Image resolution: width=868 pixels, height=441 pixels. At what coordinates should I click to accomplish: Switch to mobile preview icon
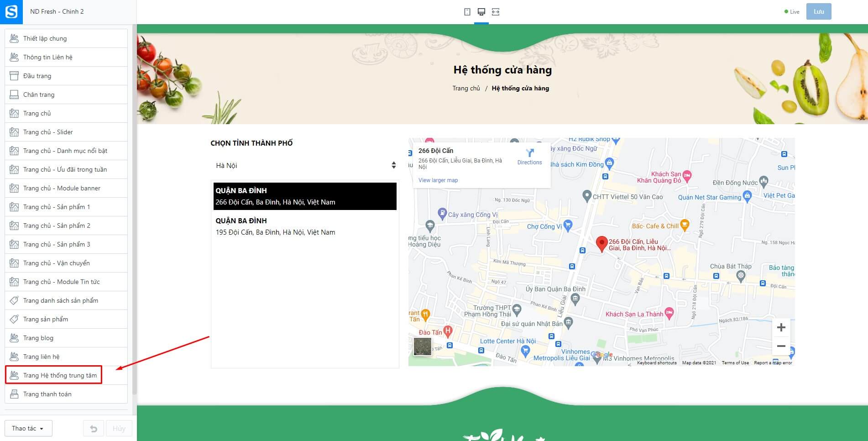(467, 12)
